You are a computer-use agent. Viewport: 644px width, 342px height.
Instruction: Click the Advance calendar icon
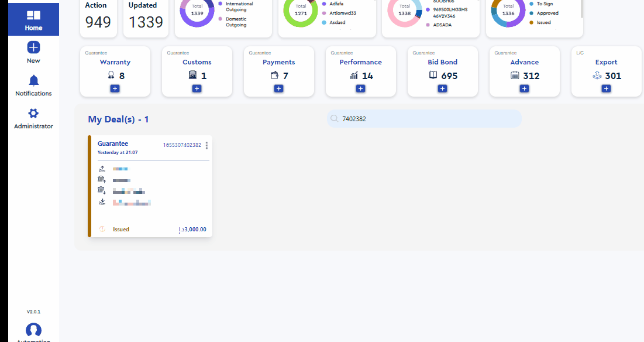pos(515,75)
